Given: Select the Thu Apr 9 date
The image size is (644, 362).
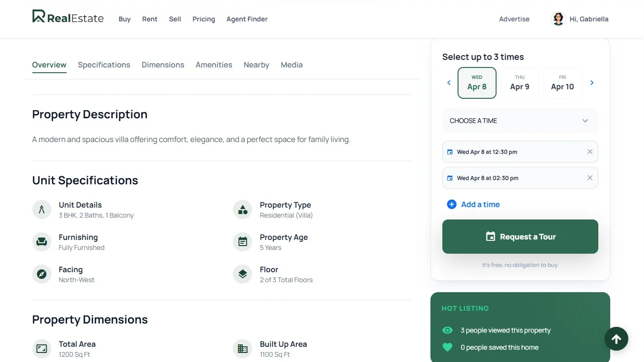Looking at the screenshot, I should (519, 83).
